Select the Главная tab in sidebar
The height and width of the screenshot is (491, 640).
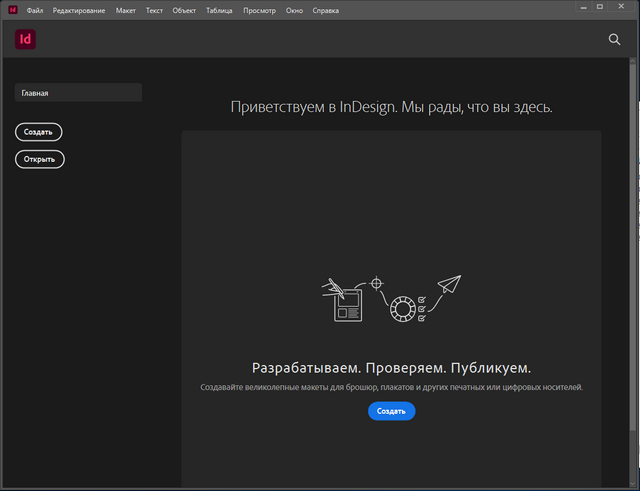click(x=78, y=93)
